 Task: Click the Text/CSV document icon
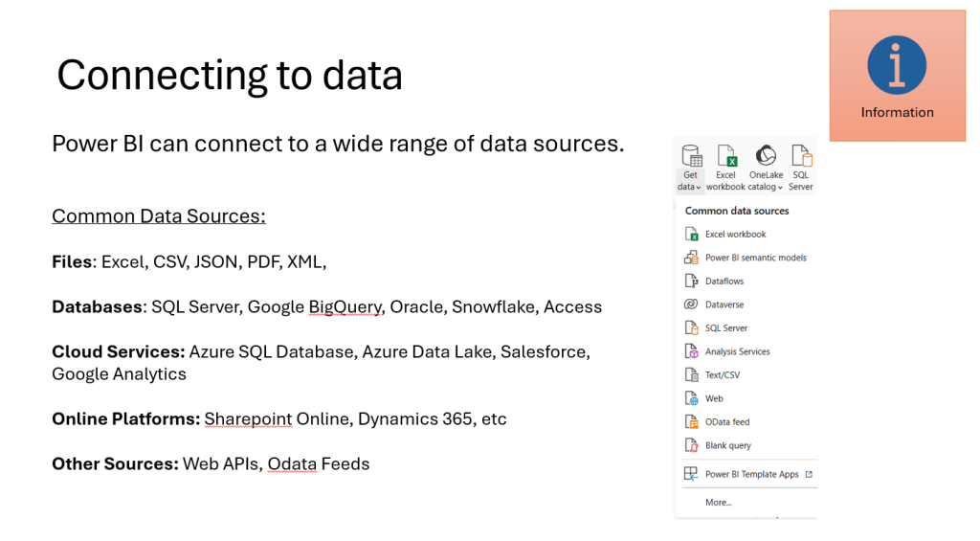click(x=691, y=374)
